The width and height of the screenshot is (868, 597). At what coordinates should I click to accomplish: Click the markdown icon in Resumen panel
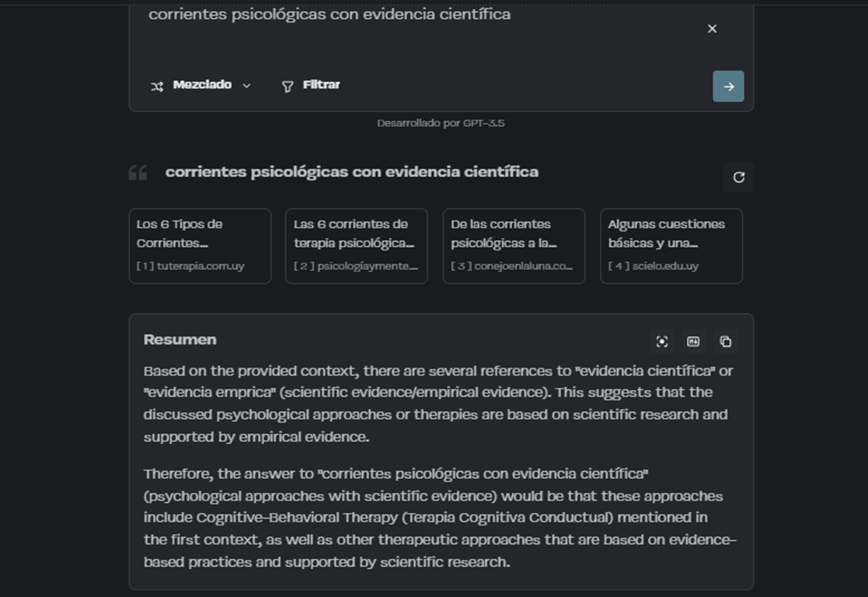693,341
